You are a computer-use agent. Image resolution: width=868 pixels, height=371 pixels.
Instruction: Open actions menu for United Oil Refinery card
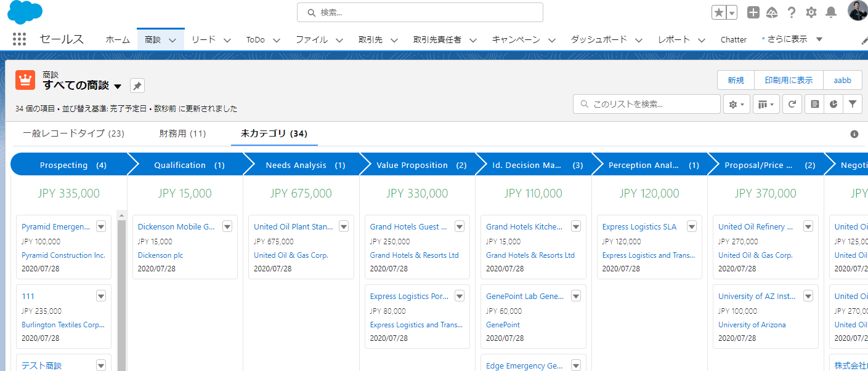pos(808,226)
